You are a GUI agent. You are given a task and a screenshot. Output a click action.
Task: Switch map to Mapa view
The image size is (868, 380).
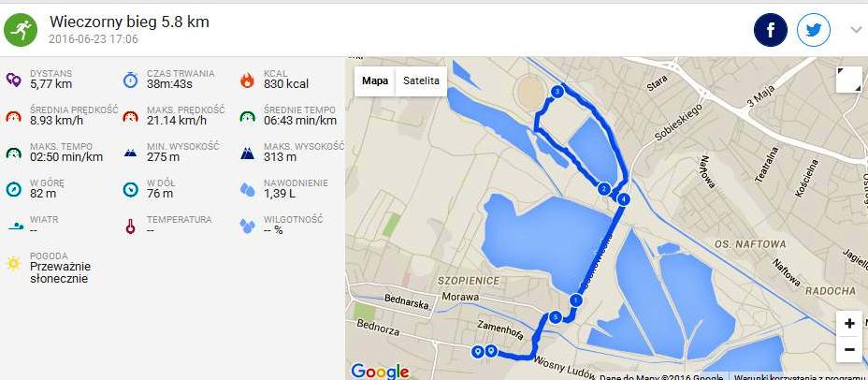(x=375, y=80)
